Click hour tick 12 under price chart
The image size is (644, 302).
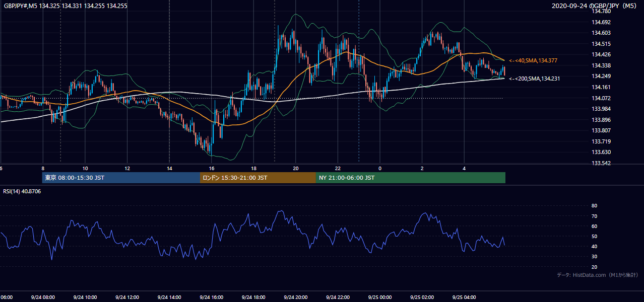(x=127, y=169)
